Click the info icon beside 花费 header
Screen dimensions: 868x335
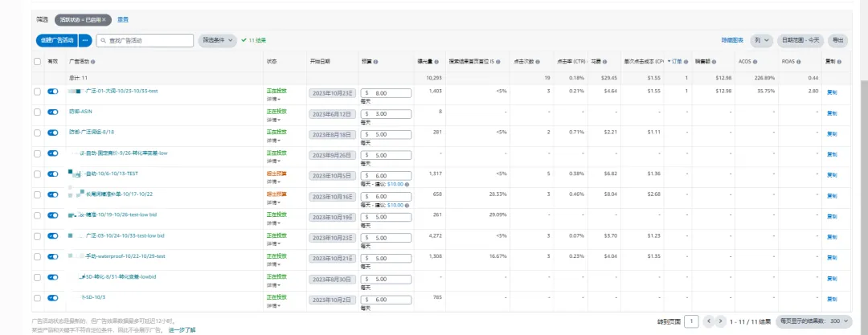[606, 62]
